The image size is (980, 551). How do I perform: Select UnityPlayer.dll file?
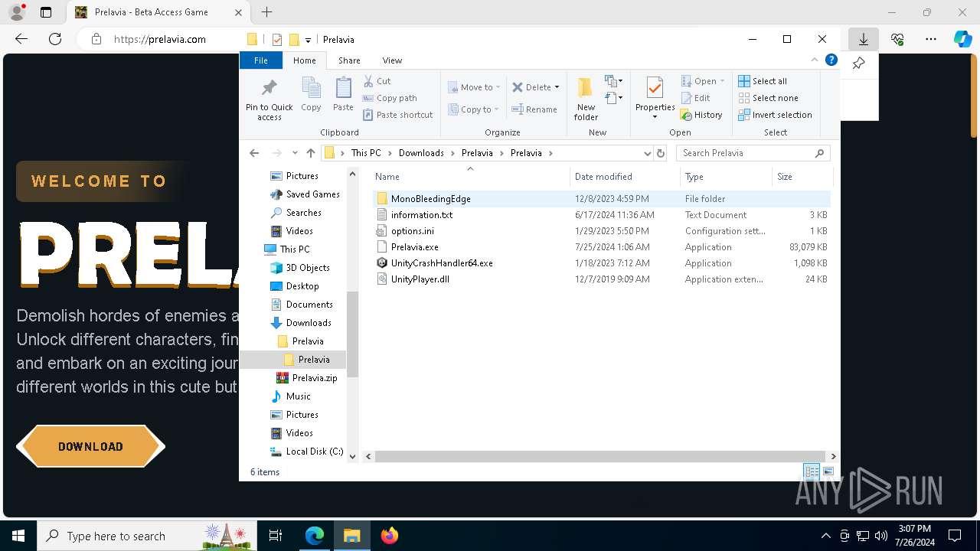coord(420,279)
